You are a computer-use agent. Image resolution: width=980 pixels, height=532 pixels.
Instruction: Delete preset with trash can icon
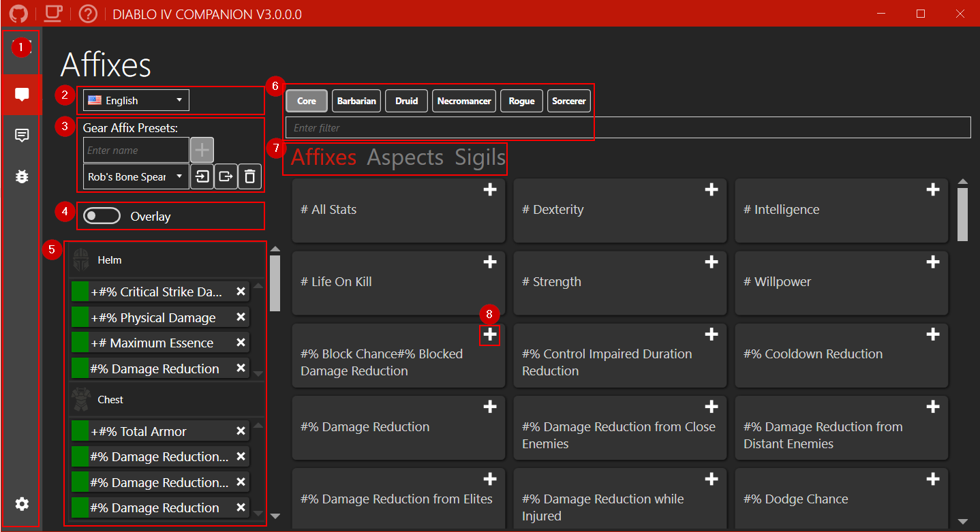[249, 176]
